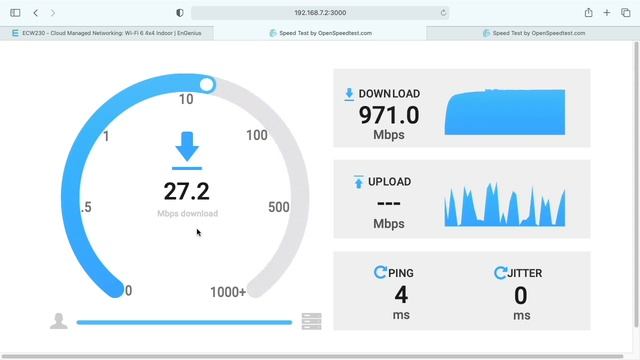Switch to the rightmost OpenSpeedtest tab

(x=533, y=33)
